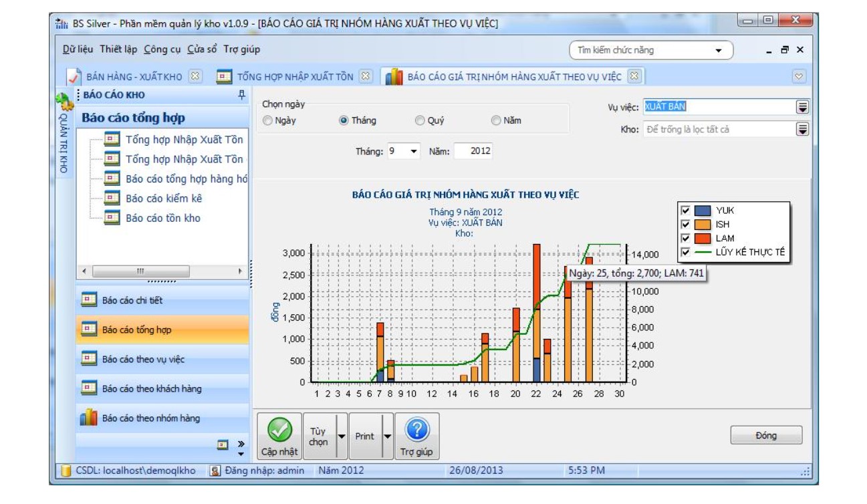Image resolution: width=867 pixels, height=504 pixels.
Task: Click the Kho filter input field
Action: click(719, 129)
